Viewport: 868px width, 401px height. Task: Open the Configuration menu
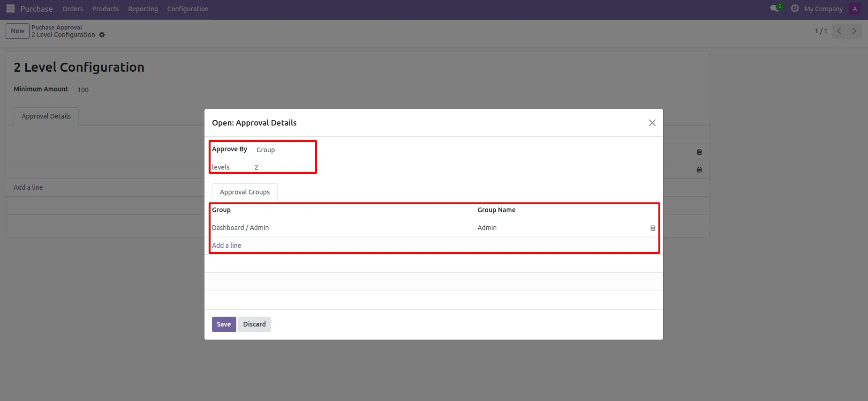pos(188,9)
